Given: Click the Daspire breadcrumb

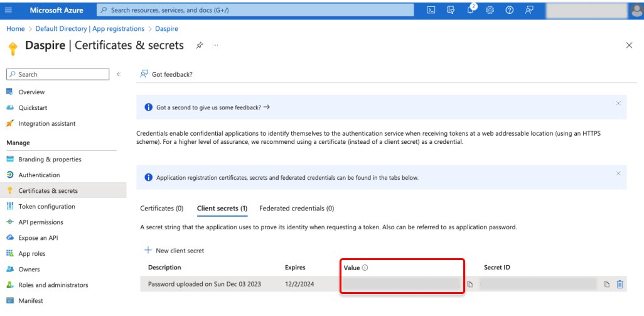Looking at the screenshot, I should (166, 29).
